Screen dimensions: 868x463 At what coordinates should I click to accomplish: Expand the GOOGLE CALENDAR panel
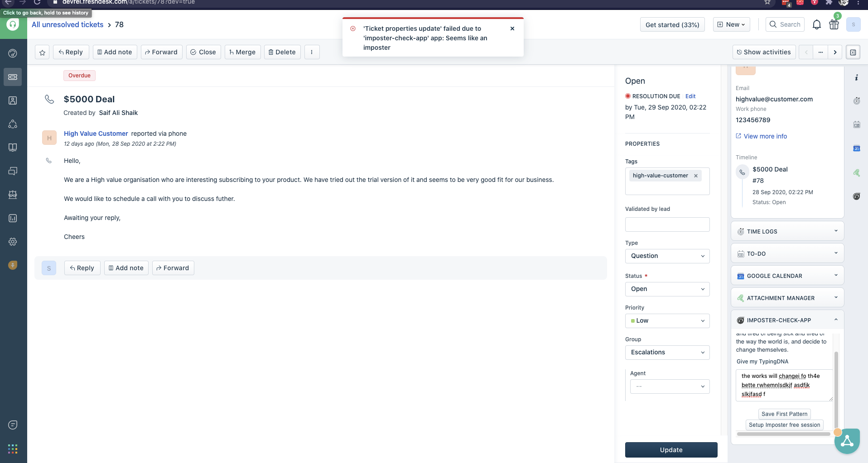(x=787, y=276)
